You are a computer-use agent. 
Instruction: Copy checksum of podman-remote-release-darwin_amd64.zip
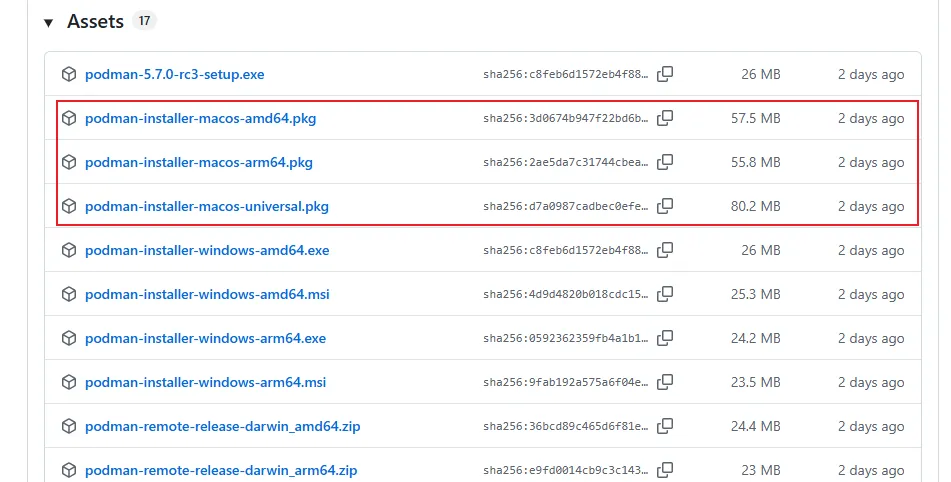(x=665, y=426)
